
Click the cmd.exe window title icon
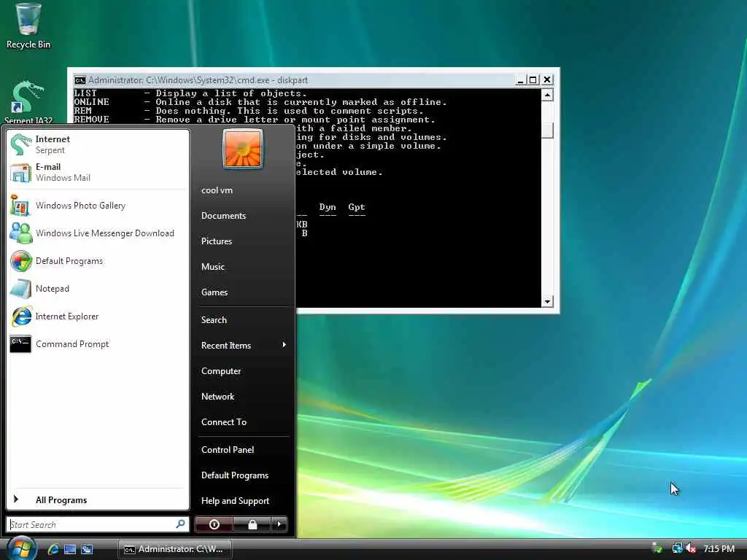(x=80, y=80)
